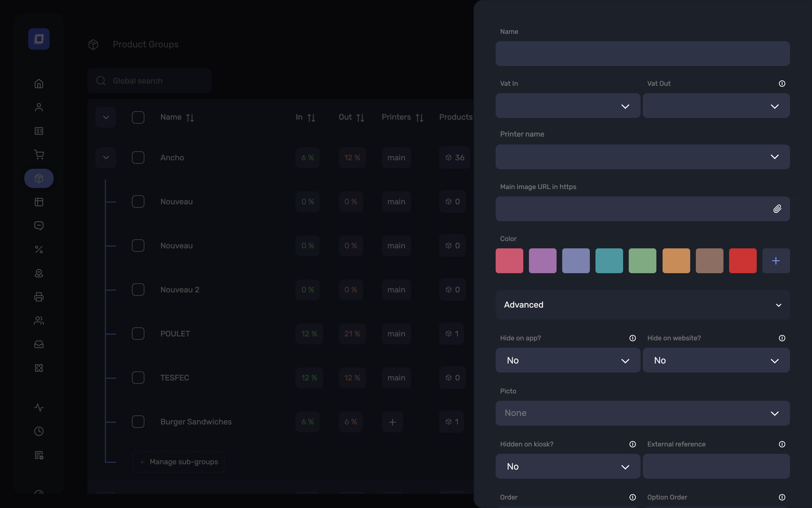
Task: Open the chat message sidebar icon
Action: click(x=39, y=226)
